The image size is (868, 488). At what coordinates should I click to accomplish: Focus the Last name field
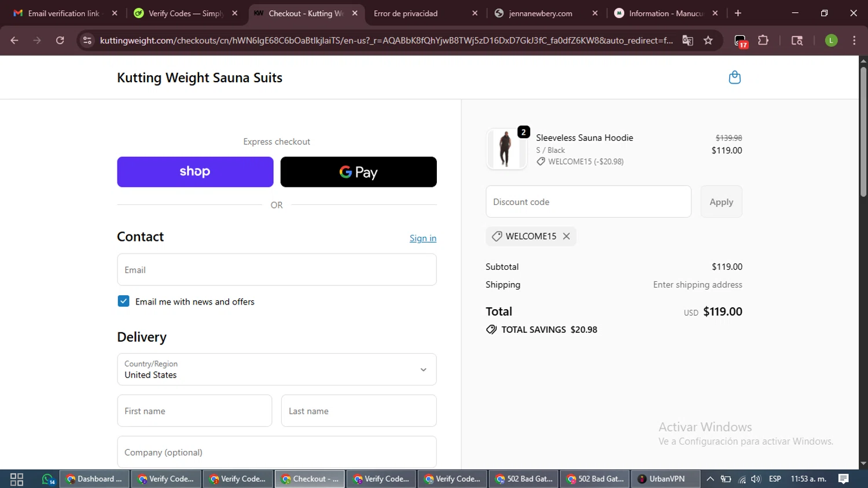click(x=359, y=411)
